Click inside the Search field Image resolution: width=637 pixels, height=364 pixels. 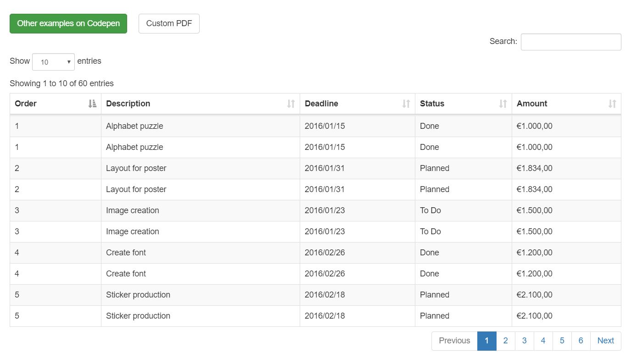570,41
